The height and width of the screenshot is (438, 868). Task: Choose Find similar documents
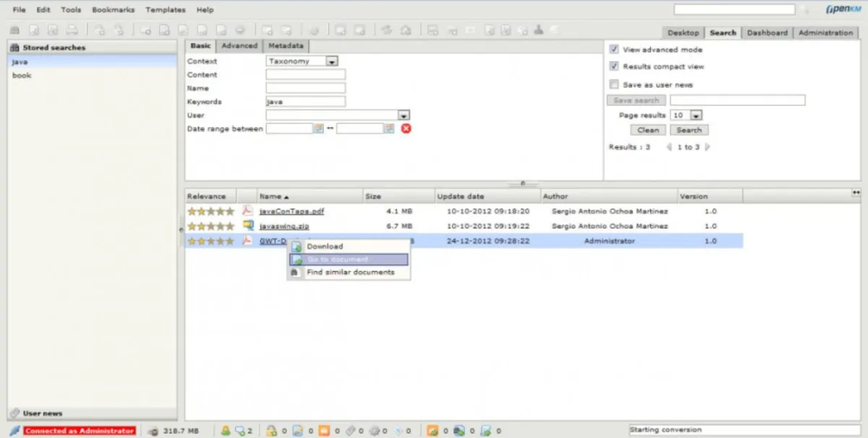pos(349,272)
